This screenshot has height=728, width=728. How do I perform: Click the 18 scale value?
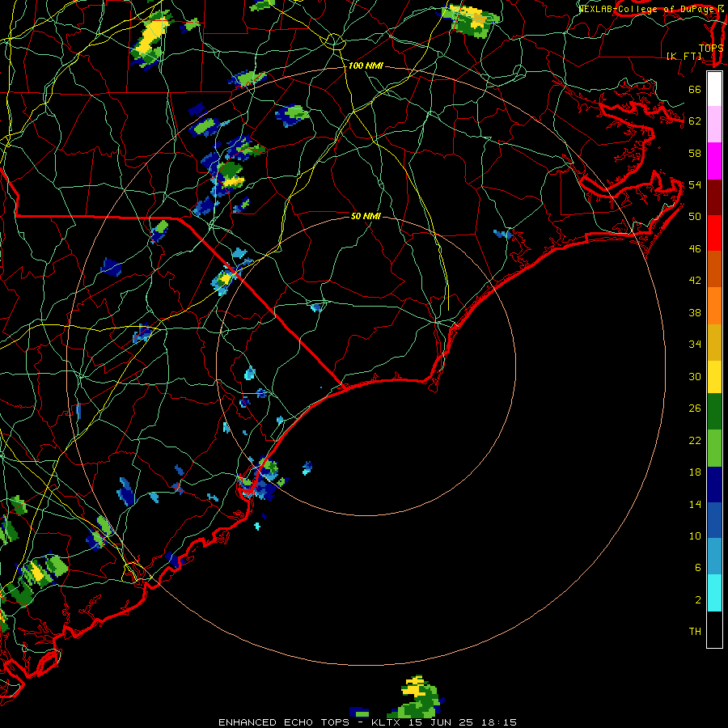695,472
